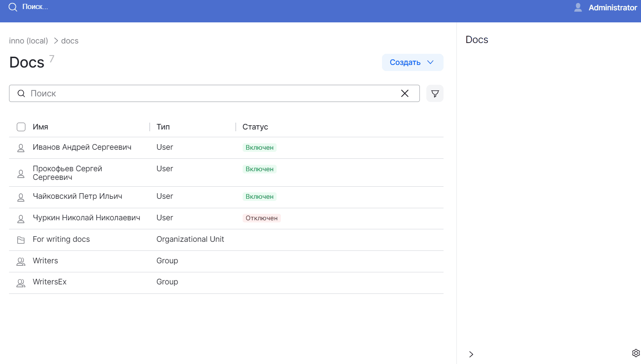Enable selection of Чайковский Петр Ильич row
The image size is (641, 364).
coord(21,197)
